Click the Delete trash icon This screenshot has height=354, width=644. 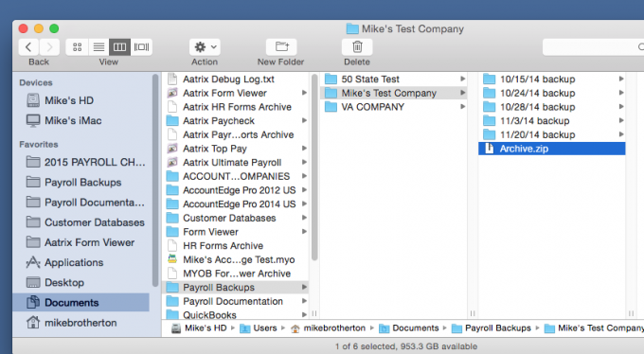point(357,47)
